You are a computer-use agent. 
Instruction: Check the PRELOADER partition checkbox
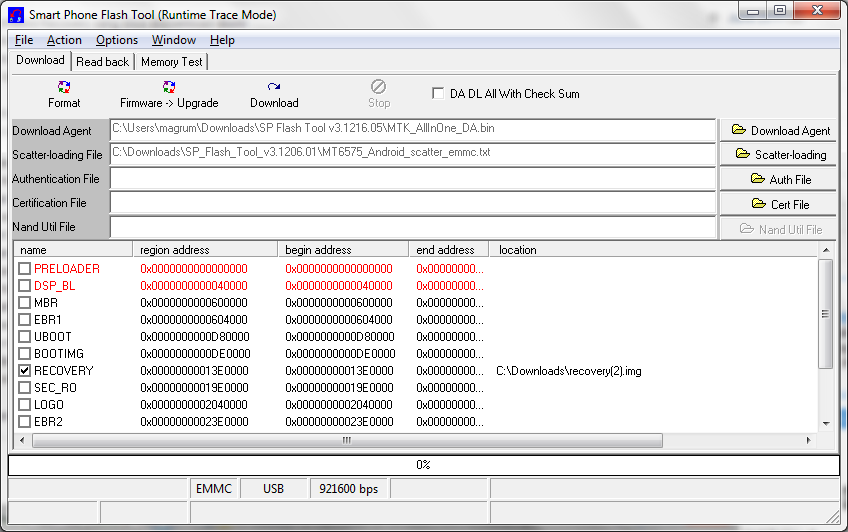click(x=25, y=269)
